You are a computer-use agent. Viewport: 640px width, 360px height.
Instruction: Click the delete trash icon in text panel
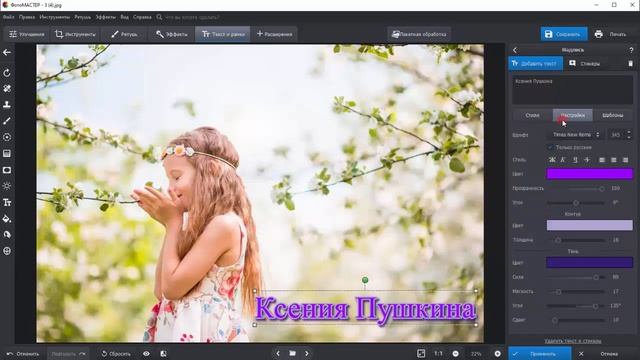click(x=631, y=64)
